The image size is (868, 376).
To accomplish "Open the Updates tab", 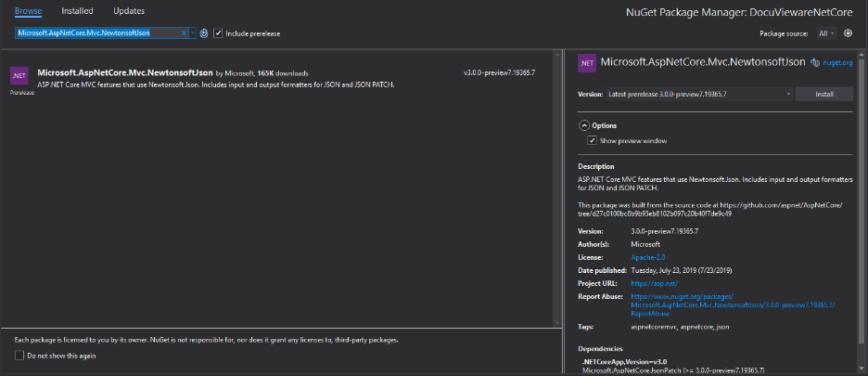I will [x=129, y=10].
